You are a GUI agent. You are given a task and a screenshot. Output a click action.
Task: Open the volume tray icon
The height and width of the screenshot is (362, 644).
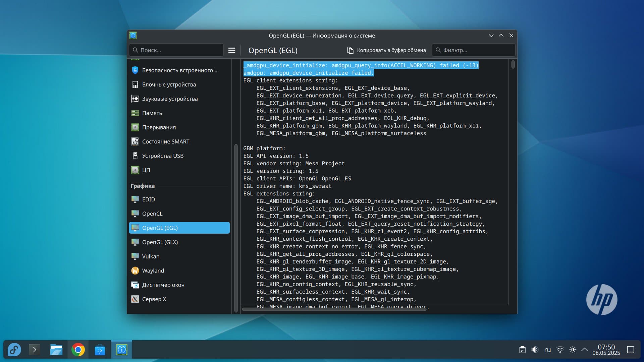pyautogui.click(x=535, y=350)
